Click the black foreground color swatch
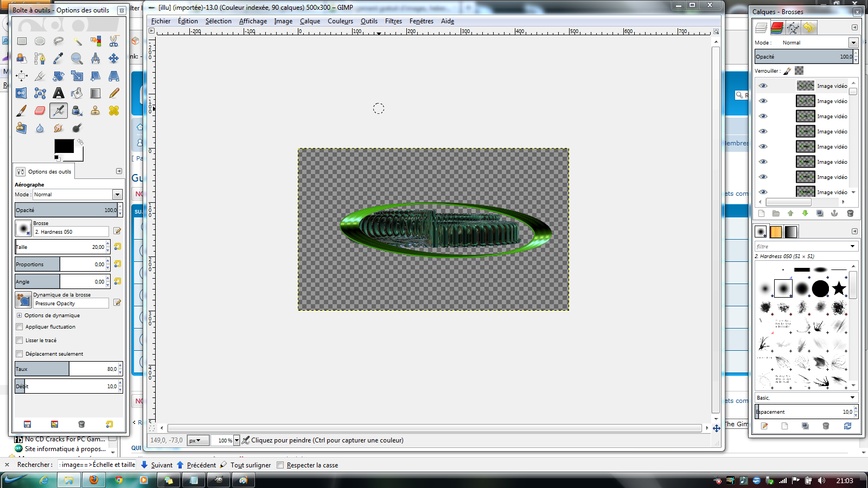Screen dimensions: 868x488 [x=64, y=146]
